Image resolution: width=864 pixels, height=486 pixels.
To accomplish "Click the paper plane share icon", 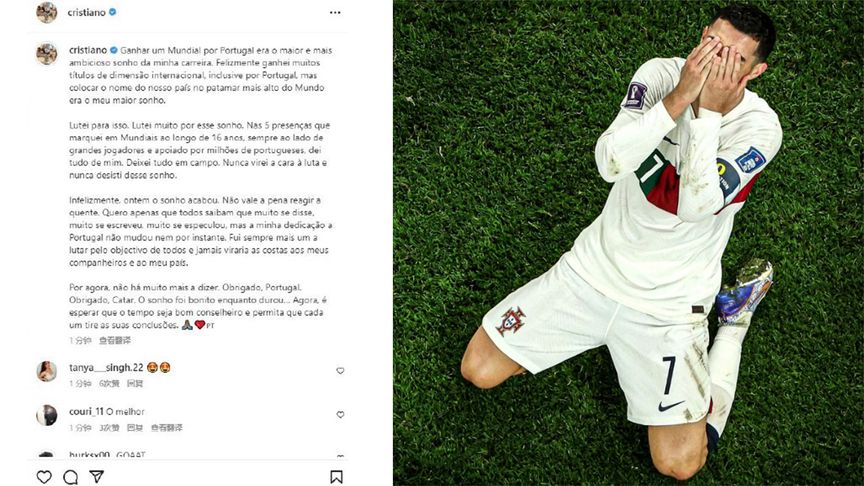I will (x=97, y=477).
